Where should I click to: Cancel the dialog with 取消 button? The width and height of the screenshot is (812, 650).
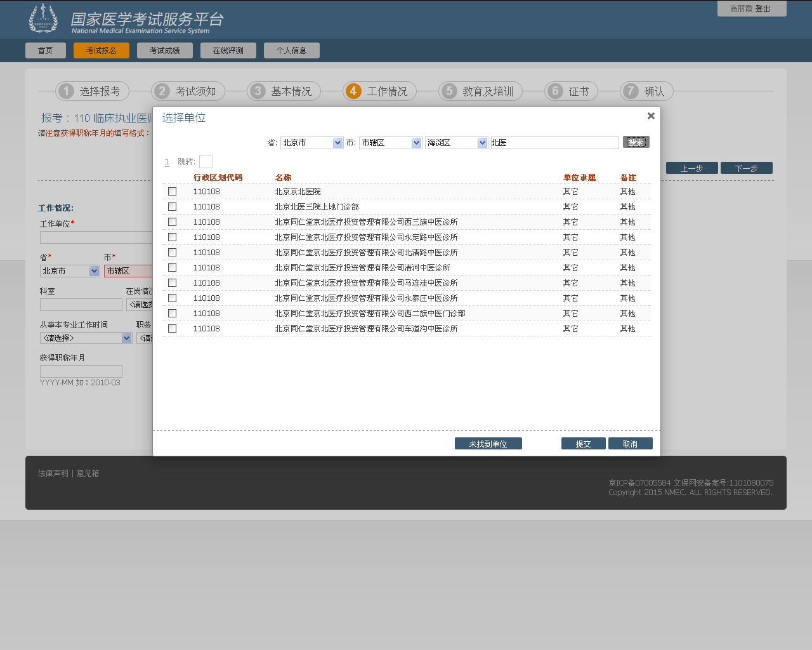coord(630,444)
